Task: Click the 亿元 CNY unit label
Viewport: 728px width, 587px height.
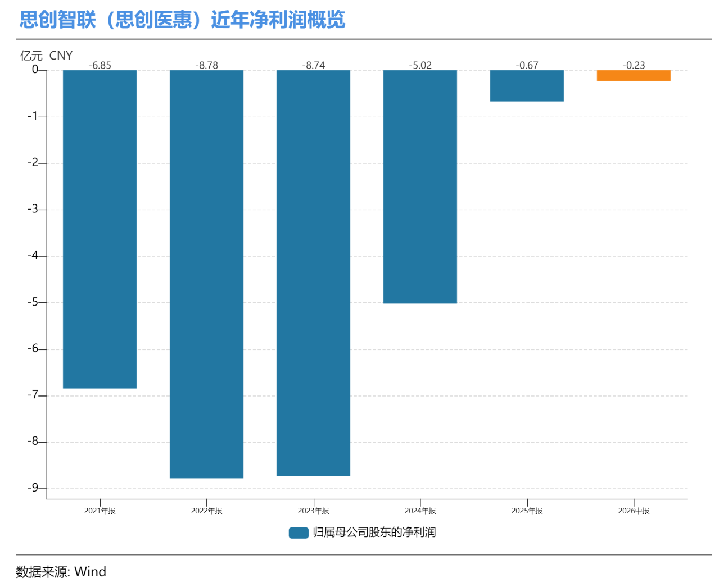Action: pos(46,56)
